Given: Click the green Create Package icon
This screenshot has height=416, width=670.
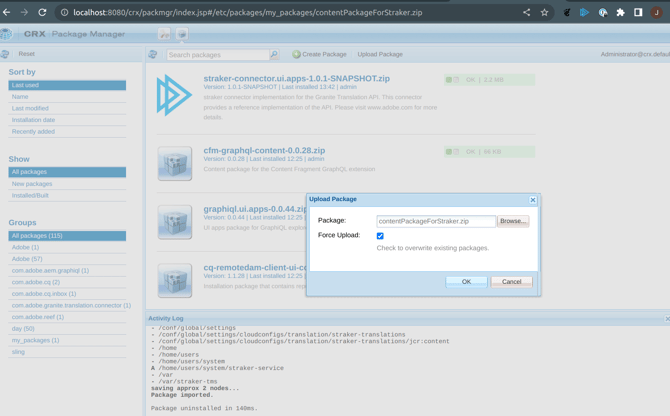Looking at the screenshot, I should (x=297, y=54).
